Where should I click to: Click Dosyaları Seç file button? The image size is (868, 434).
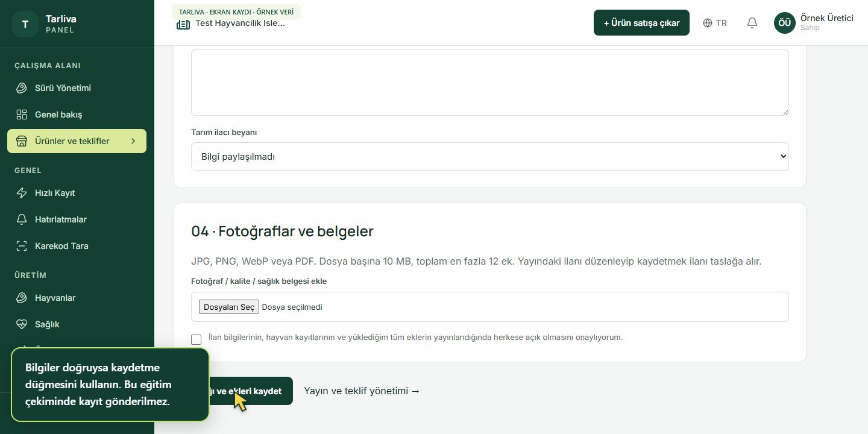tap(229, 307)
